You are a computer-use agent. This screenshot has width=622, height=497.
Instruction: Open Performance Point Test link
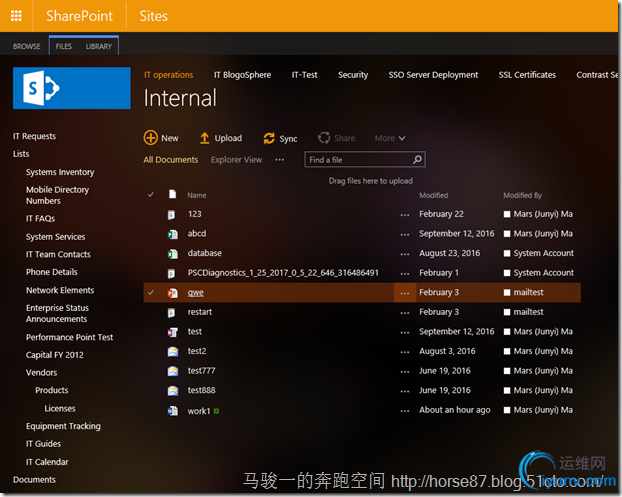(x=69, y=337)
